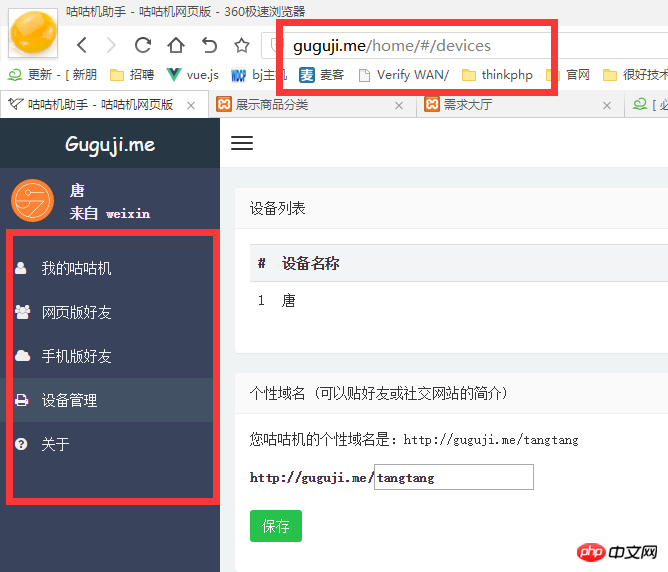Open the 很好技术 bookmark folder
Screen dimensions: 668x572
coord(635,75)
